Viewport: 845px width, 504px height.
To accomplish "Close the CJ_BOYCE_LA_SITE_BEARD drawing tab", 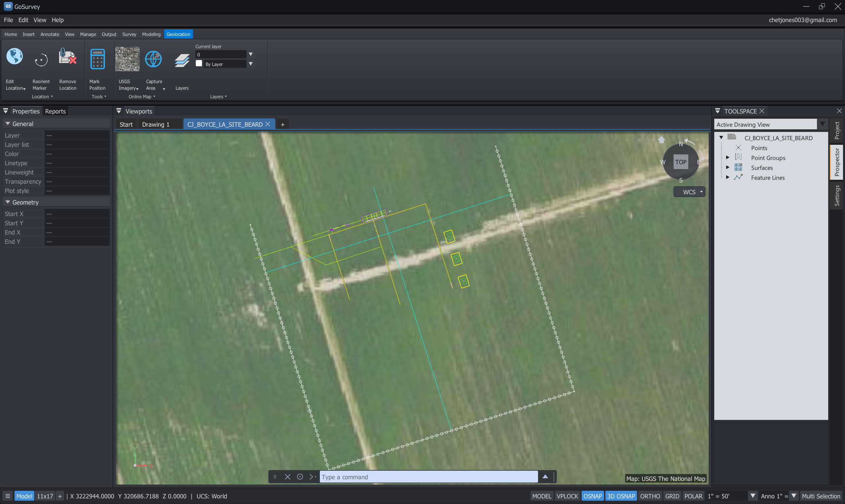I will click(x=268, y=124).
